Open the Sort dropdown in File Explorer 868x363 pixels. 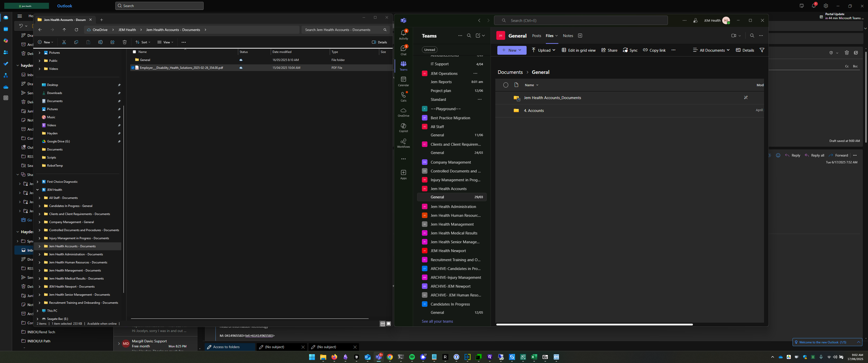pos(143,42)
